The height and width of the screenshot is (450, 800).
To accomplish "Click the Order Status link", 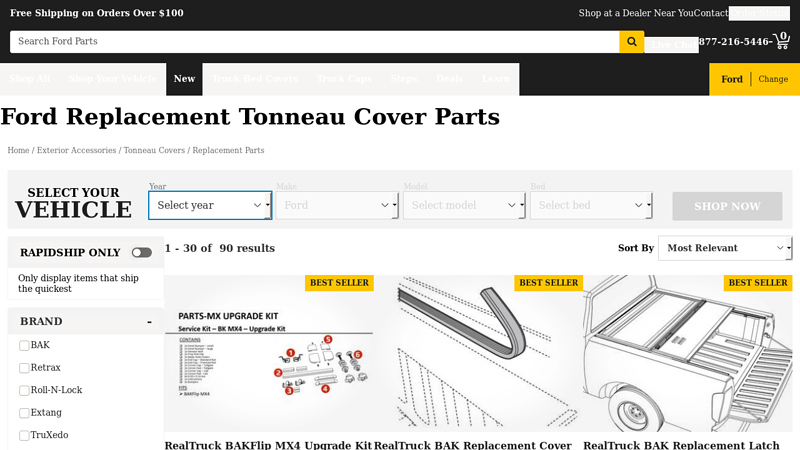I will [759, 13].
